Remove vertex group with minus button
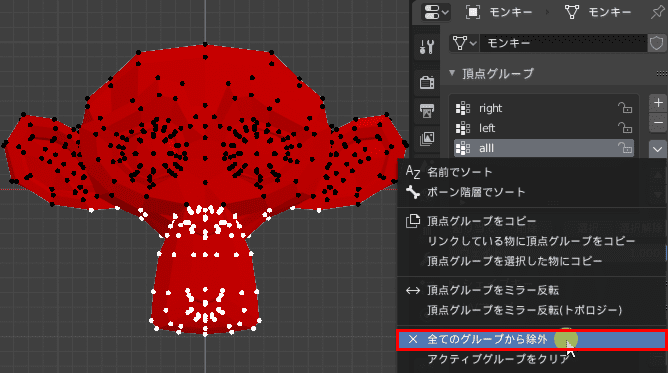 658,123
